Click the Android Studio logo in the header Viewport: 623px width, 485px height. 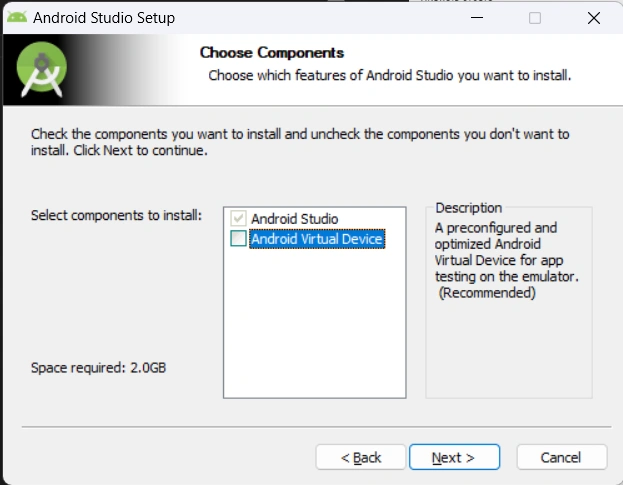coord(41,71)
